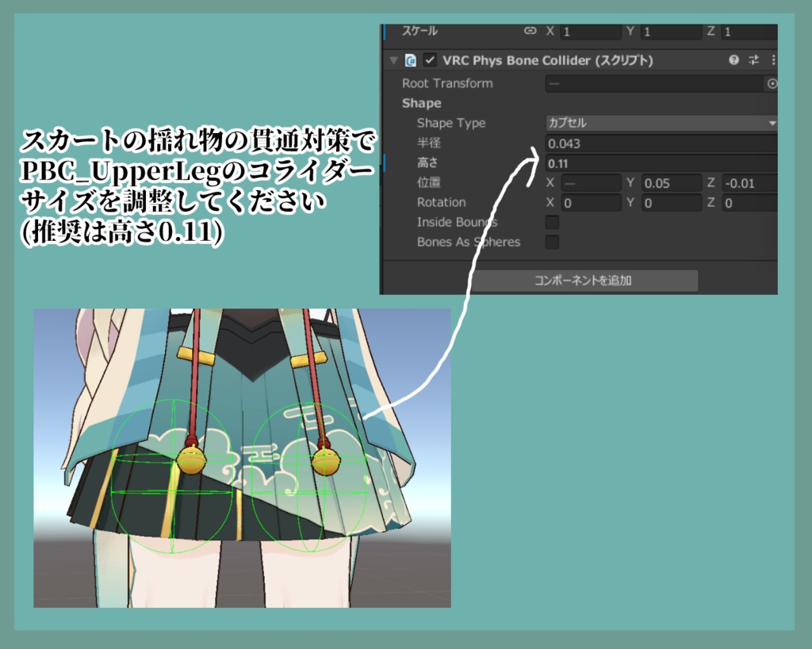The width and height of the screenshot is (812, 649).
Task: Click the VRC Phys Bone Collider title text
Action: click(547, 60)
